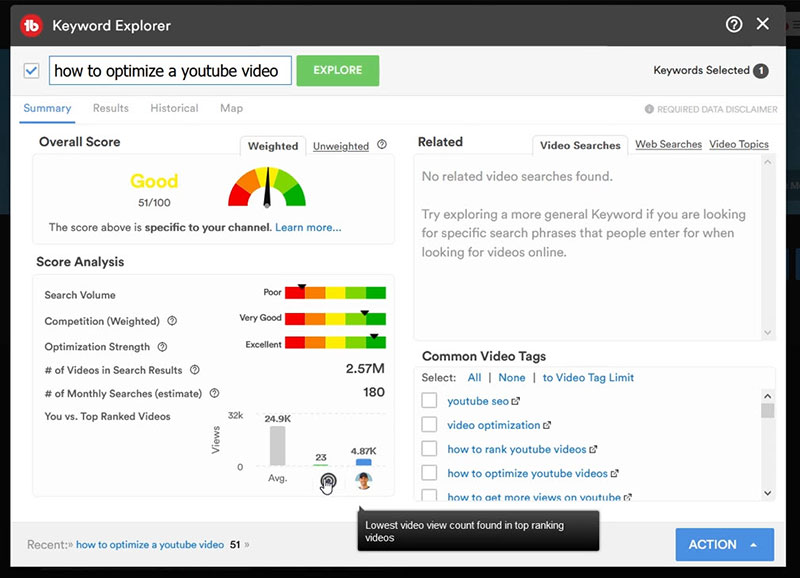This screenshot has width=800, height=578.
Task: Click info icon beside Videos in Search Results
Action: point(195,370)
